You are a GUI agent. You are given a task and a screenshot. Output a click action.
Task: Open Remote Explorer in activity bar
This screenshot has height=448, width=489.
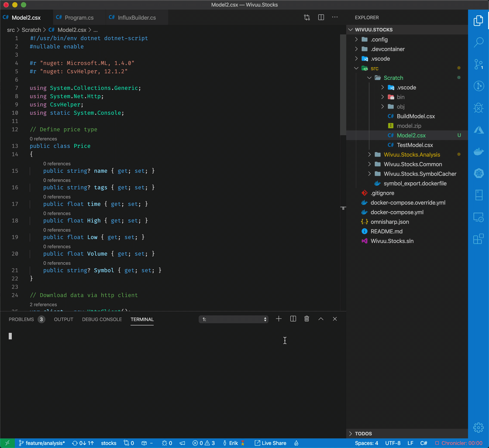tap(479, 217)
